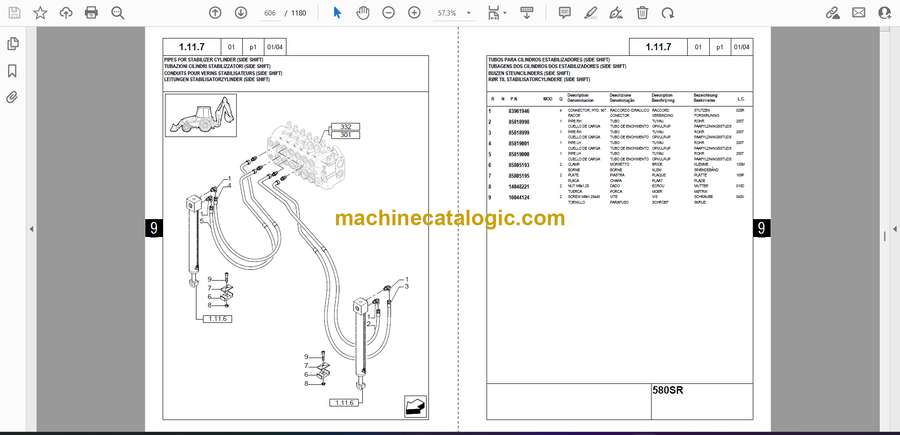Open the page fit options dropdown
The height and width of the screenshot is (435, 900).
(497, 13)
